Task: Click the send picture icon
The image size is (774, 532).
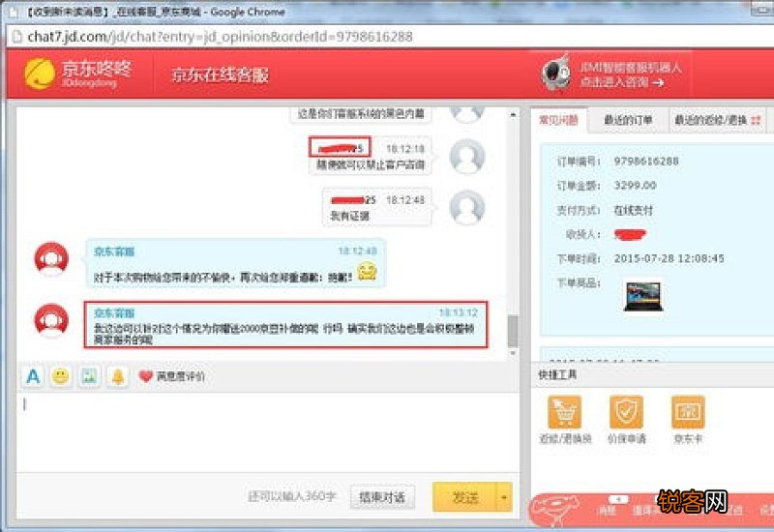Action: [x=89, y=376]
